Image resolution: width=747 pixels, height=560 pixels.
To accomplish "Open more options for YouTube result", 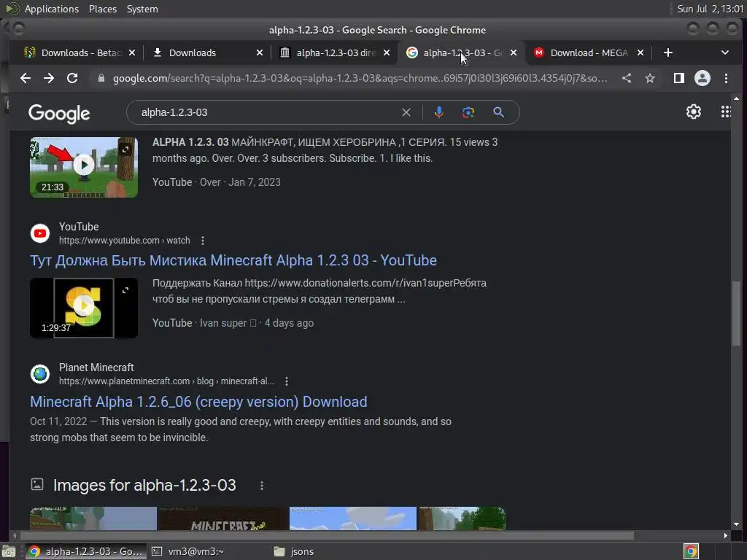I will coord(203,241).
